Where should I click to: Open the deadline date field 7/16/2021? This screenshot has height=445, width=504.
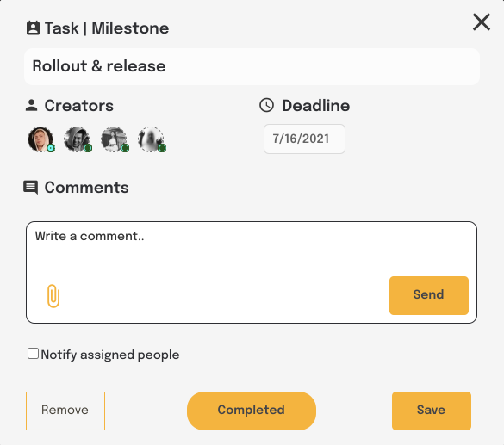tap(304, 139)
